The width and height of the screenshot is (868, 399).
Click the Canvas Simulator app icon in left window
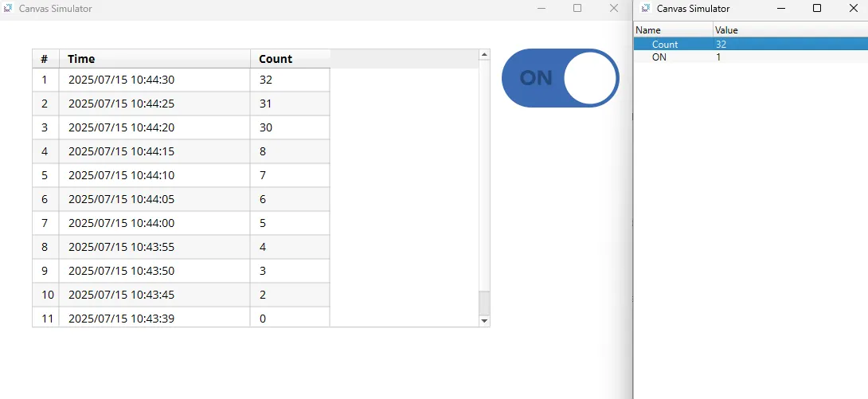click(x=8, y=9)
